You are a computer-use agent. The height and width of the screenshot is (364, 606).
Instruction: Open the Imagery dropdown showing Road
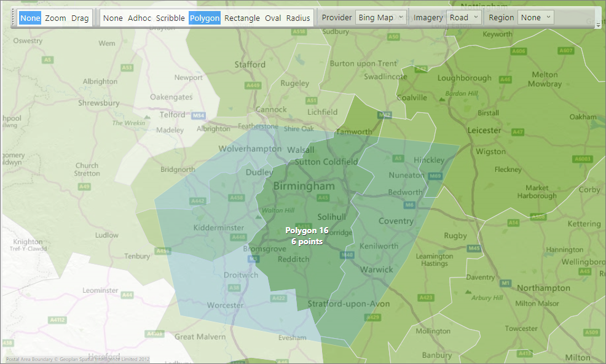(464, 17)
